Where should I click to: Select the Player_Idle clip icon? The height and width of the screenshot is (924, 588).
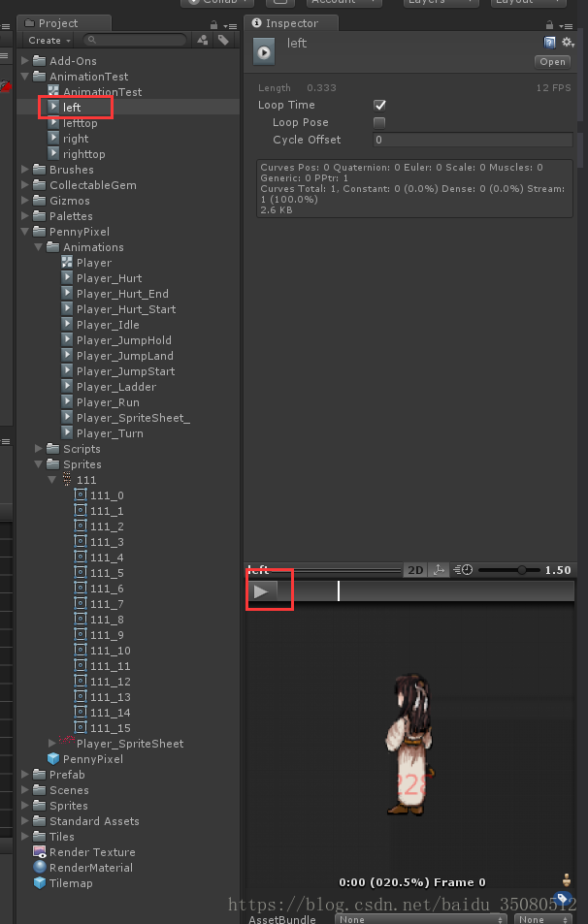(67, 325)
